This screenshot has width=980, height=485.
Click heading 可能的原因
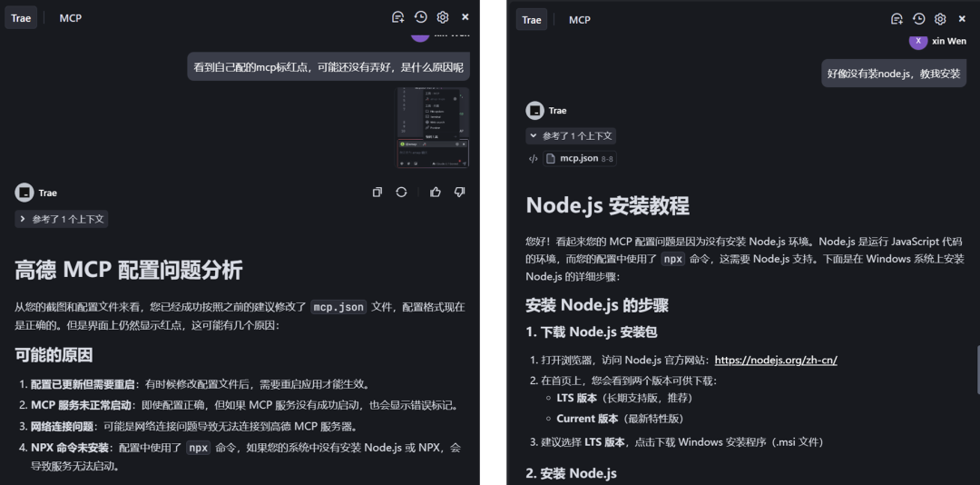pos(54,355)
